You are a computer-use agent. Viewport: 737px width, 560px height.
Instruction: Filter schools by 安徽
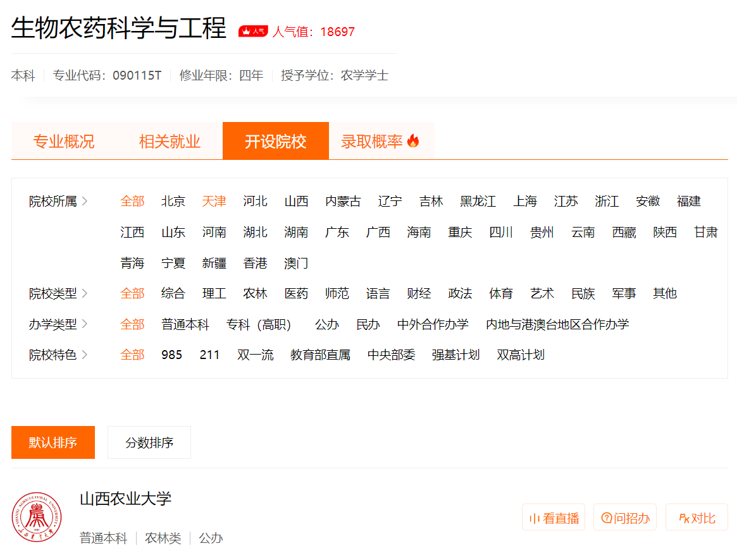(648, 201)
